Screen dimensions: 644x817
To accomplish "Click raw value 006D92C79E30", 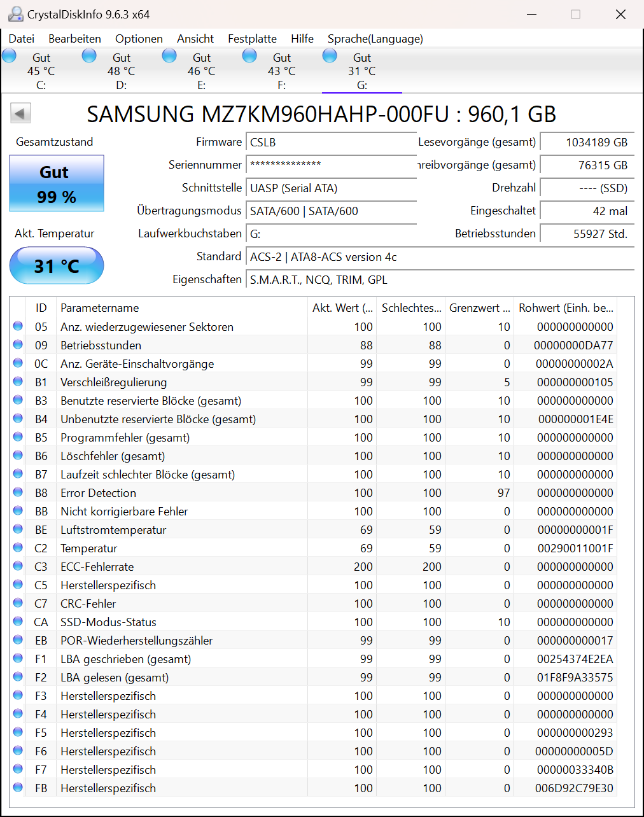I will pyautogui.click(x=574, y=788).
